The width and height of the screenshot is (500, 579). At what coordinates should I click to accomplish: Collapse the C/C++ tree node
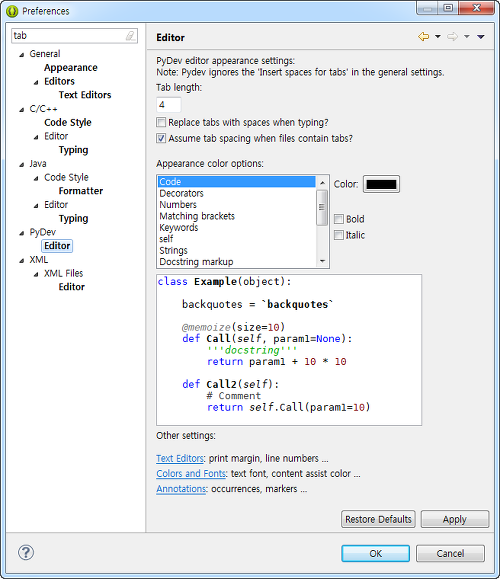(22, 110)
